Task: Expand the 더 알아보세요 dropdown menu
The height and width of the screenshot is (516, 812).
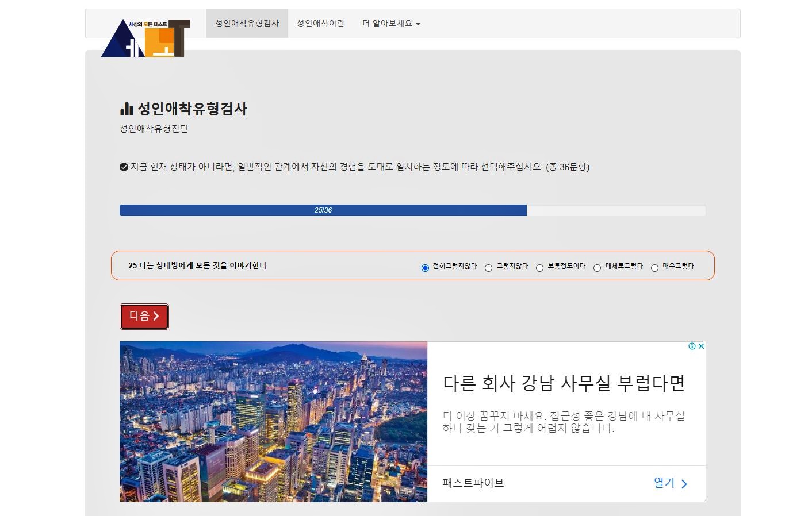Action: 391,24
